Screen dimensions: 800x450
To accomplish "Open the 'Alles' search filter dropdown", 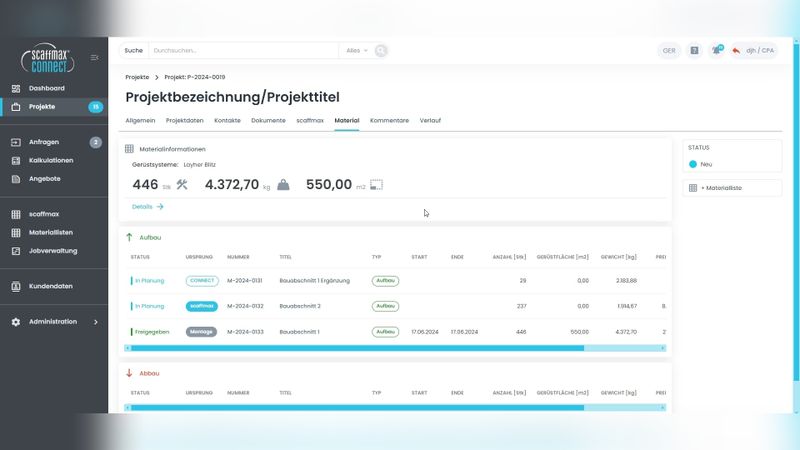I will pyautogui.click(x=356, y=50).
